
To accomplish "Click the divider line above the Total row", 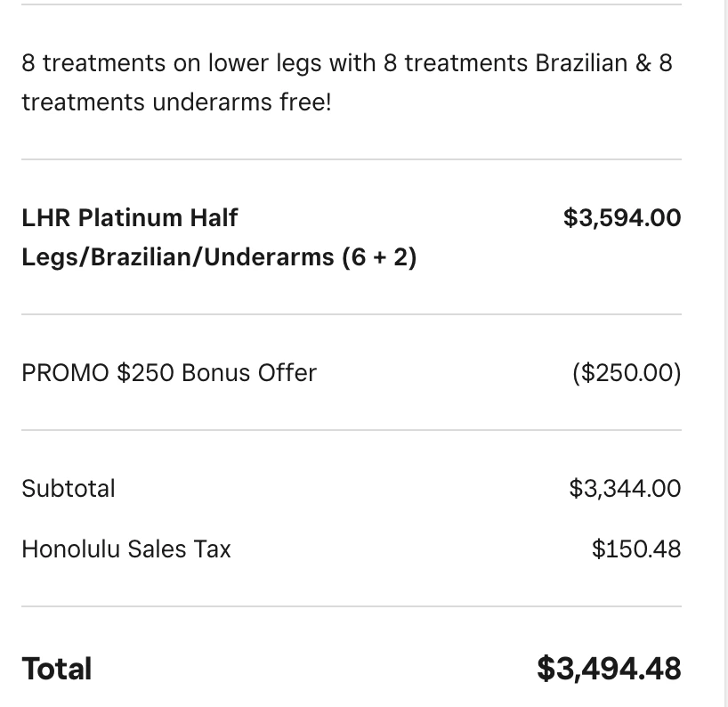I will tap(352, 606).
